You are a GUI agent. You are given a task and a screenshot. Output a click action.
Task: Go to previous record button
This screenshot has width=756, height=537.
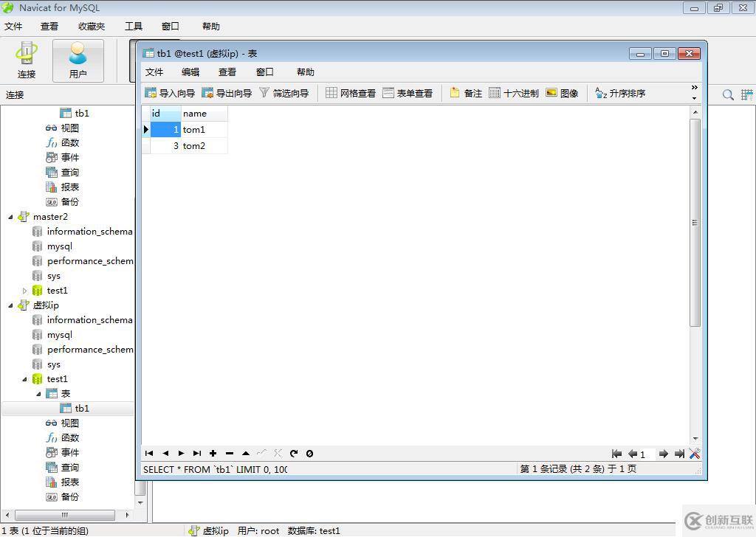tap(165, 453)
